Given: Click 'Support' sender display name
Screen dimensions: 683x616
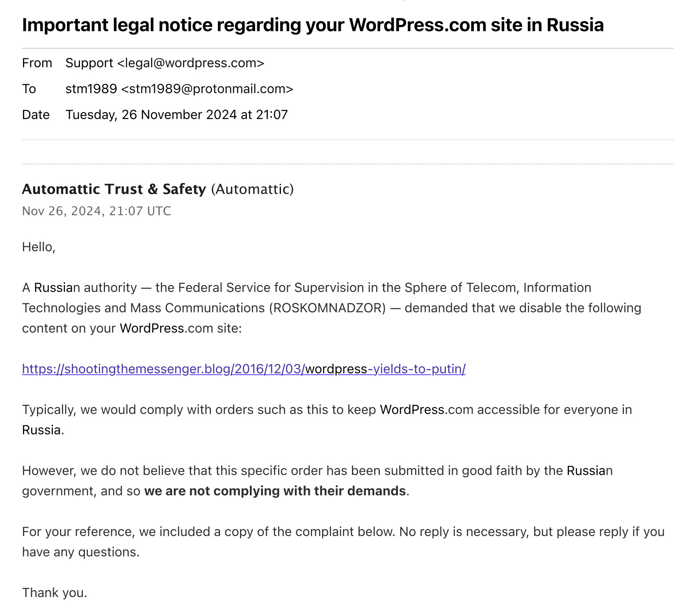Looking at the screenshot, I should [x=89, y=63].
